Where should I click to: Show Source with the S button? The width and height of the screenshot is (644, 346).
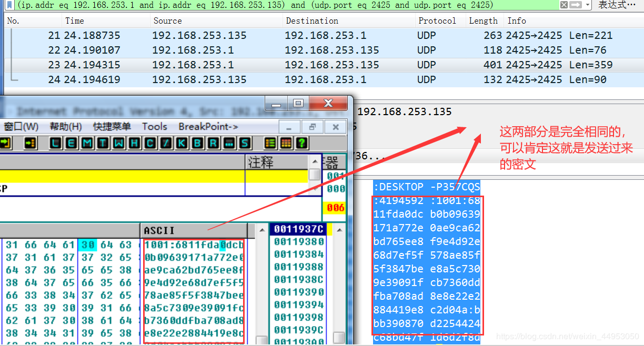(245, 143)
